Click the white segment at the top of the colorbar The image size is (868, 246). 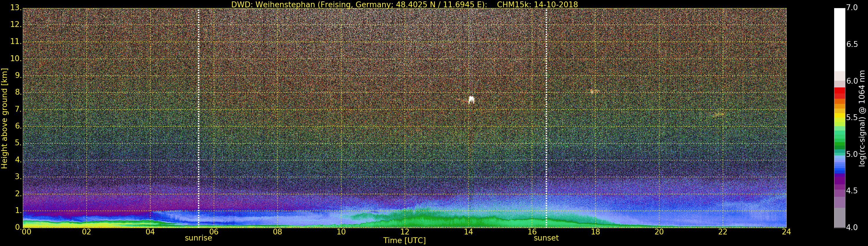839,39
